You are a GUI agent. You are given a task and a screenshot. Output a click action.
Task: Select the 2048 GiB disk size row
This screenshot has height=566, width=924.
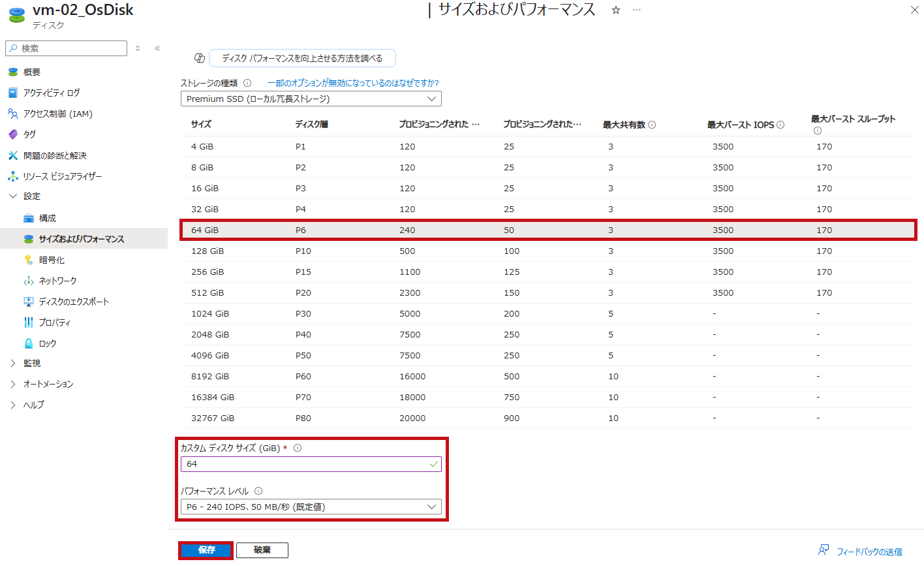[547, 335]
